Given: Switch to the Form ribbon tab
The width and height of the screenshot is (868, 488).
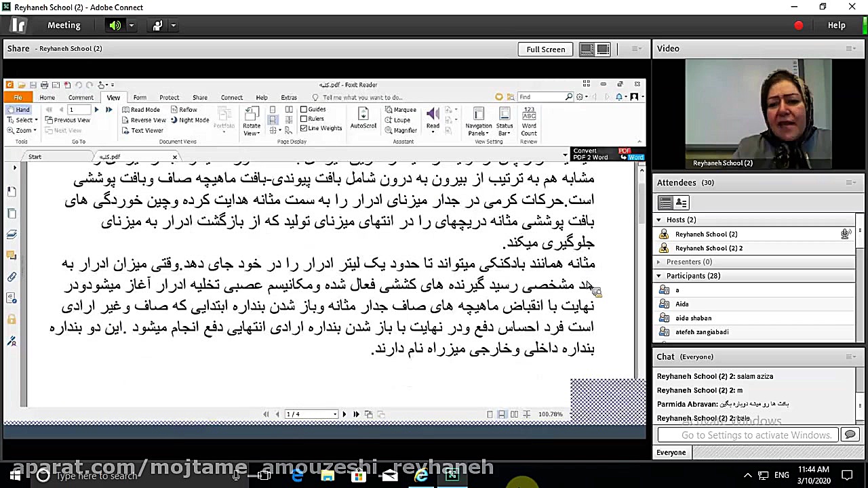Looking at the screenshot, I should [140, 97].
